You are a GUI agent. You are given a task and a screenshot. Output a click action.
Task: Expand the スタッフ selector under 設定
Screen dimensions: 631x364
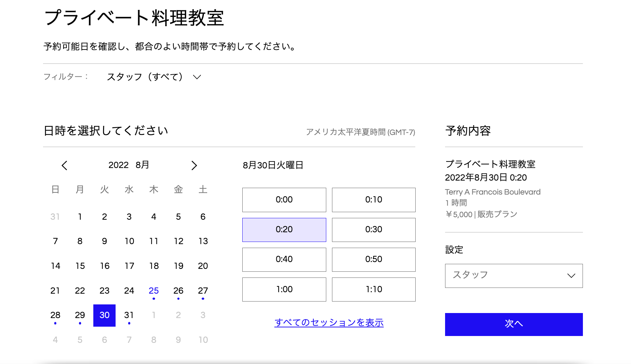coord(513,276)
